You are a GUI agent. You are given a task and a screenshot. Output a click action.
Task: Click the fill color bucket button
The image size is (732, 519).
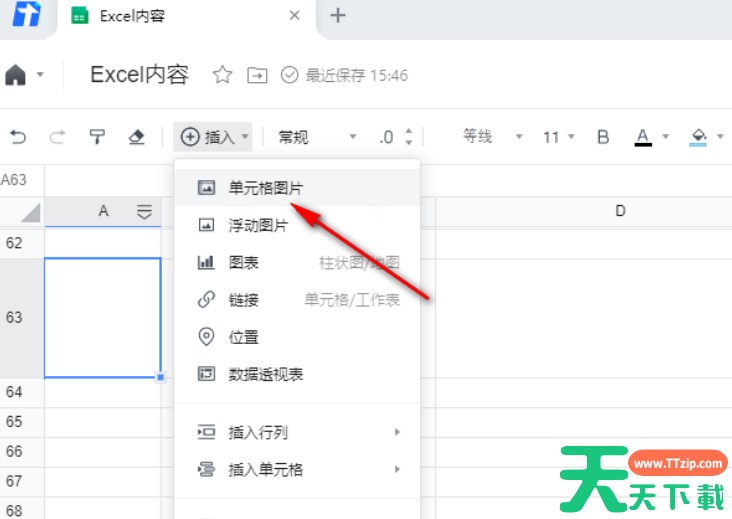[699, 137]
